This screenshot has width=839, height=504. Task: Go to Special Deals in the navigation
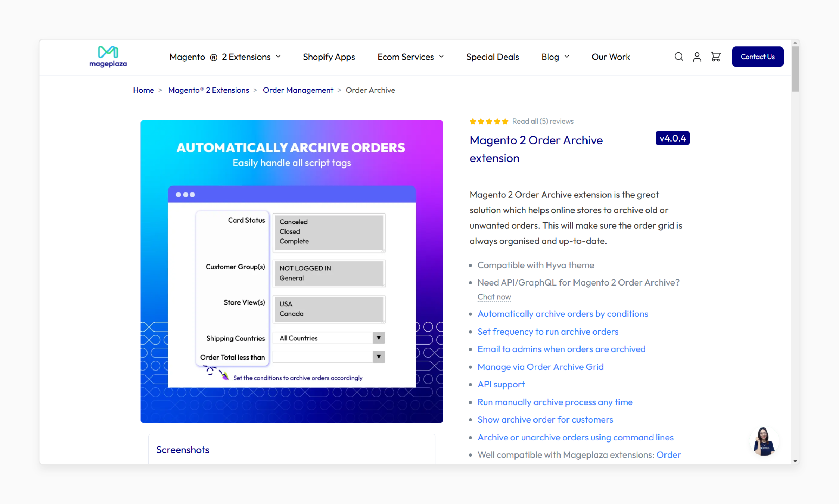click(492, 57)
